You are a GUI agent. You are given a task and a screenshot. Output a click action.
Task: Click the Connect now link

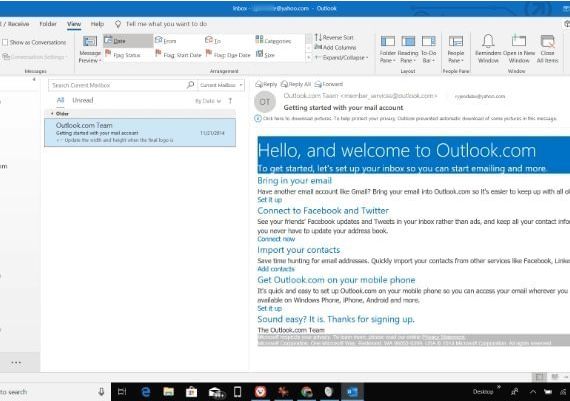tap(276, 239)
